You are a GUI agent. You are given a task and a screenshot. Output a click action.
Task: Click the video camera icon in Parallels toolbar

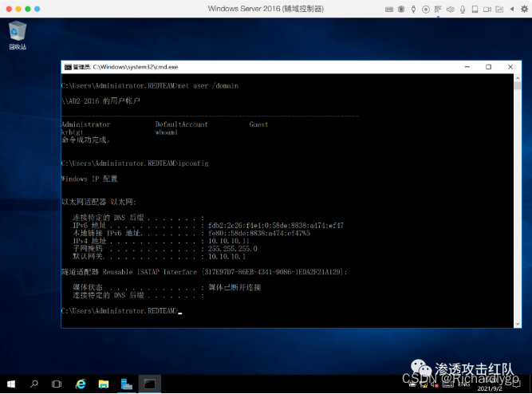[x=487, y=9]
